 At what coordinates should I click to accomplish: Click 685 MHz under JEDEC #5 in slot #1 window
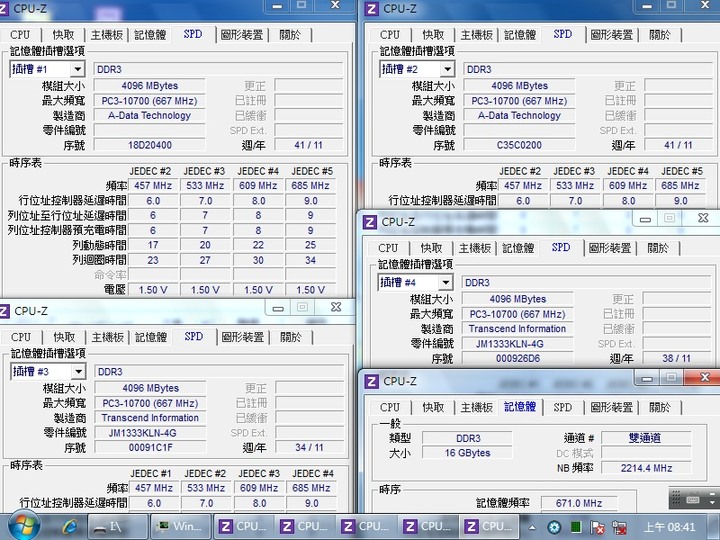coord(311,186)
